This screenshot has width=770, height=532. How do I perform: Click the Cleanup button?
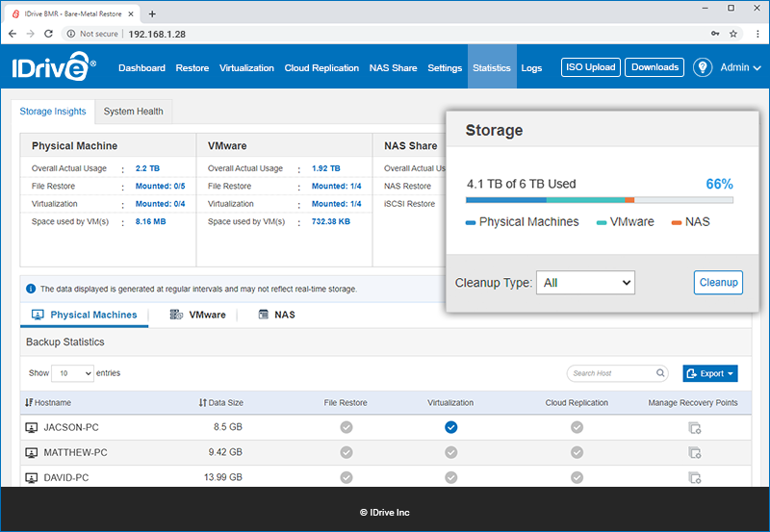coord(718,283)
